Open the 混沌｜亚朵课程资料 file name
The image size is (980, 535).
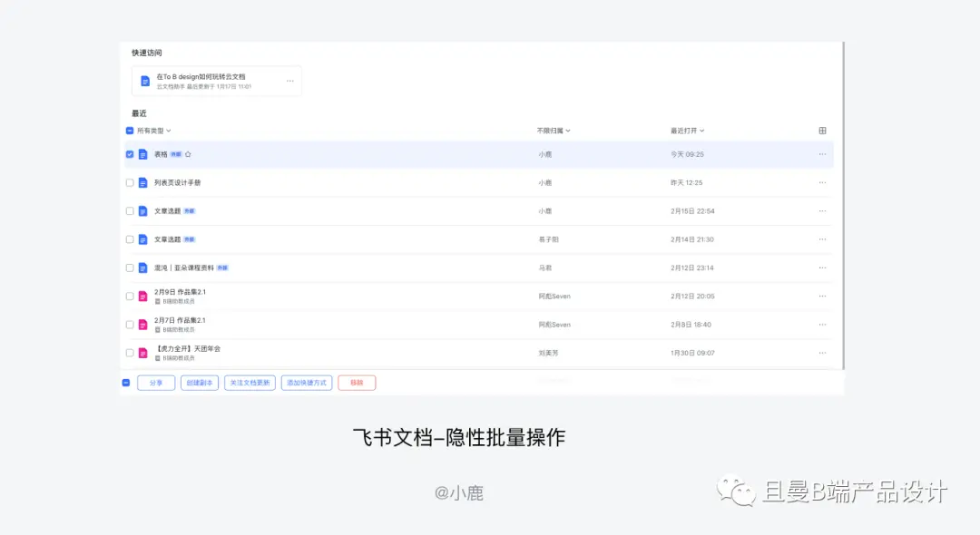click(183, 267)
